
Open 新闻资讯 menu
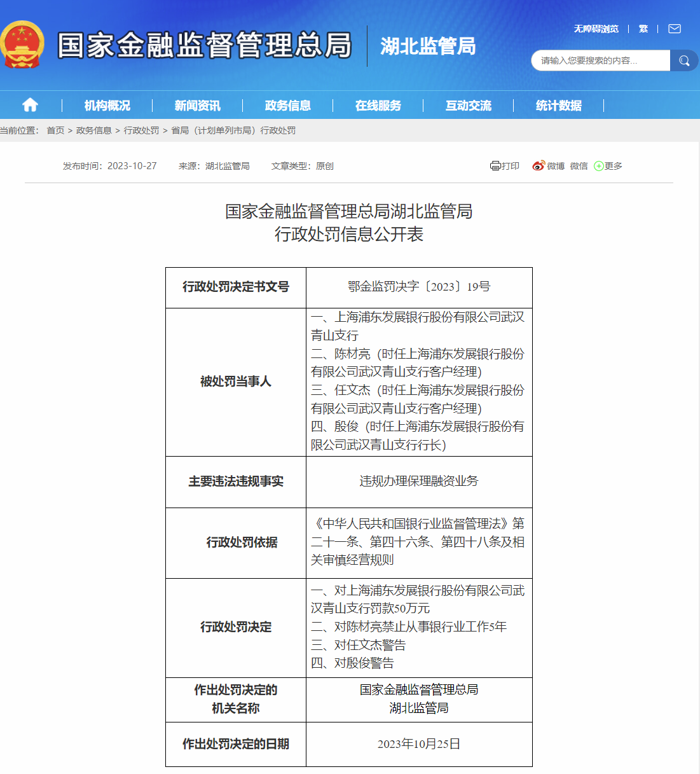pos(198,106)
